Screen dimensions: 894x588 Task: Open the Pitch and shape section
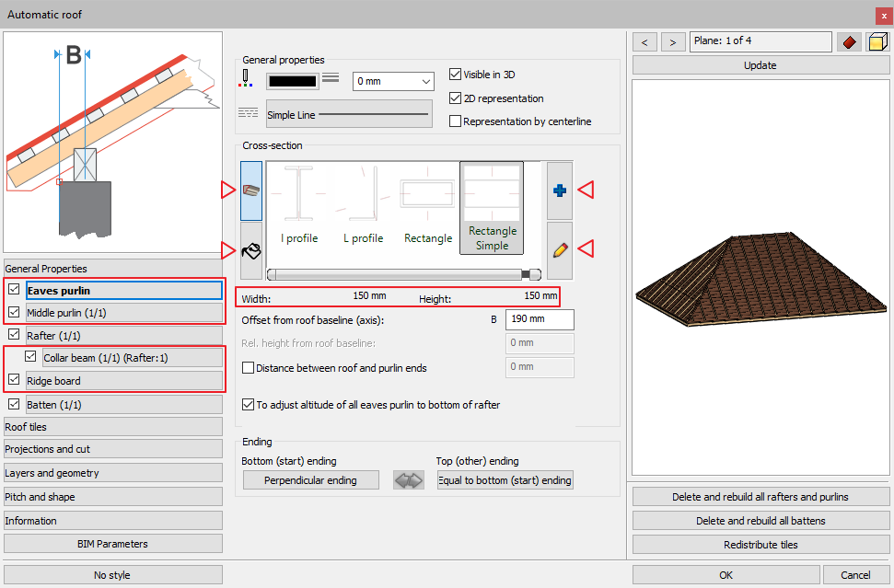tap(113, 497)
